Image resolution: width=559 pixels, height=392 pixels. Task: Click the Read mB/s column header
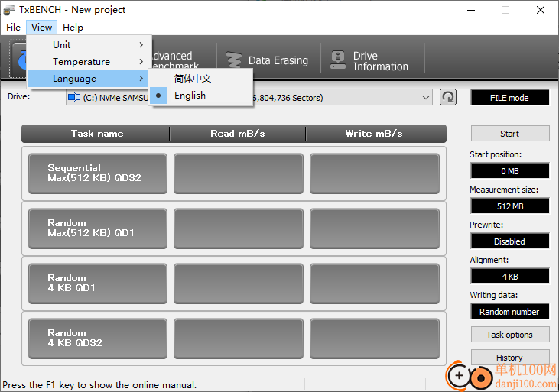pyautogui.click(x=237, y=134)
